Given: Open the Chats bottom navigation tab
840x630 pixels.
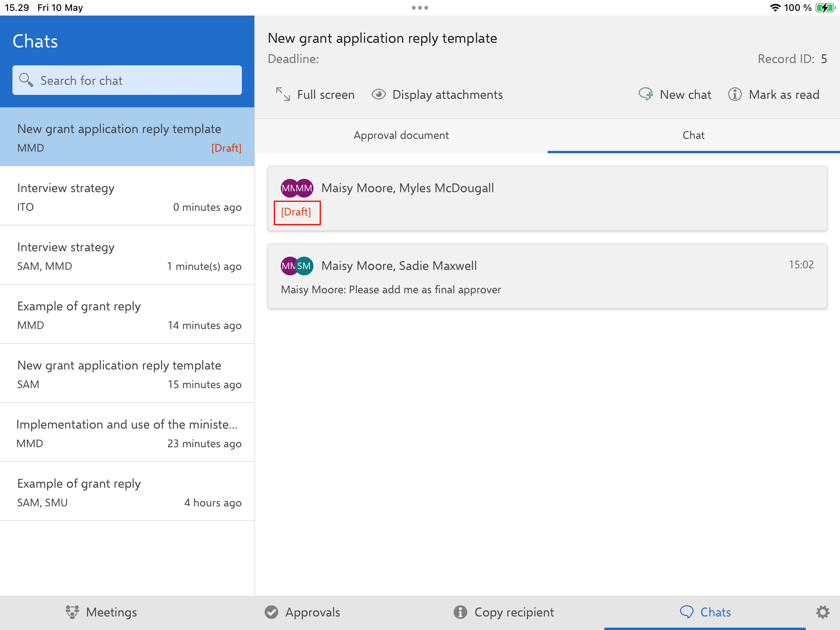Looking at the screenshot, I should click(705, 612).
